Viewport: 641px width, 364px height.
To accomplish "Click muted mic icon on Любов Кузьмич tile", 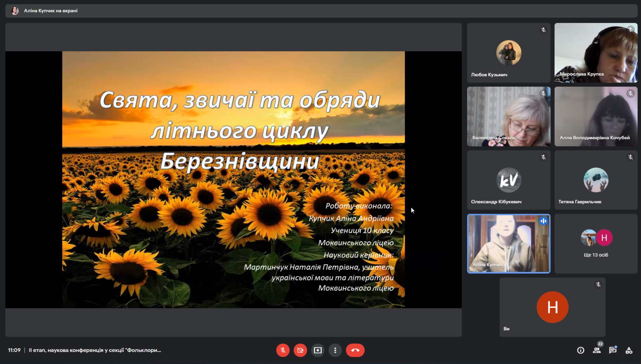I will tap(543, 30).
